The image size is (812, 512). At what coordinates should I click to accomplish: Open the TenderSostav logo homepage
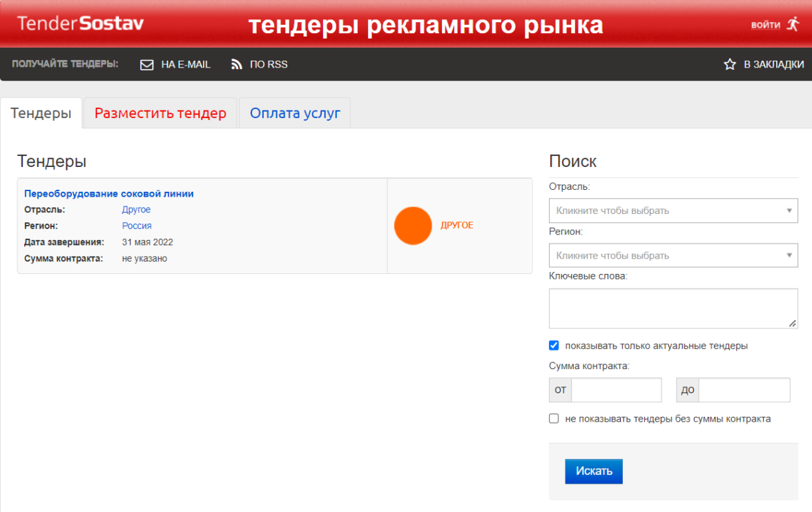coord(80,23)
